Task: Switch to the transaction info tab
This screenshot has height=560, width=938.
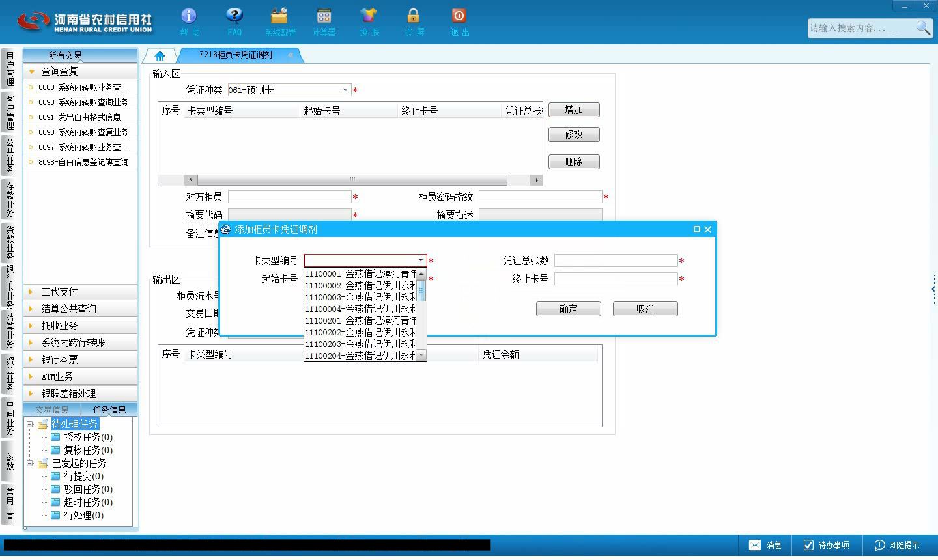Action: click(x=52, y=410)
